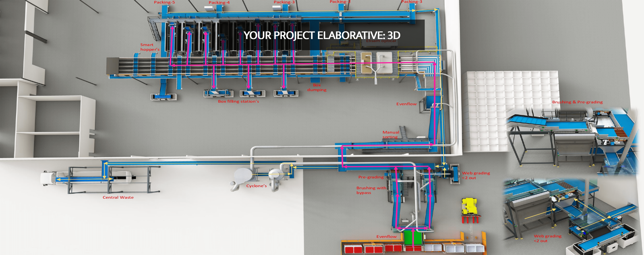Click the Central Waste label
644x255 pixels.
[118, 197]
